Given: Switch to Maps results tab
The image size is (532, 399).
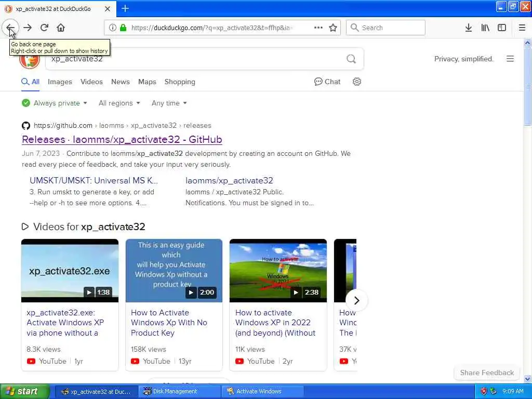Looking at the screenshot, I should [x=147, y=82].
